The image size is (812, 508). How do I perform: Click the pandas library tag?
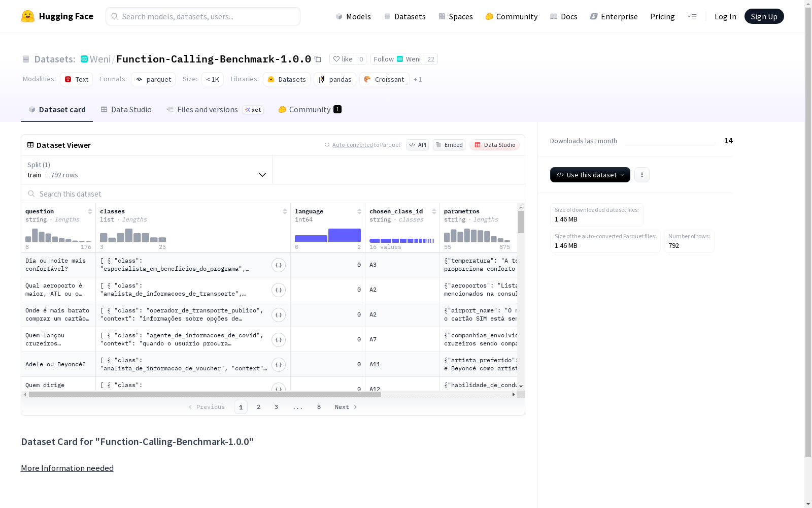click(x=335, y=79)
